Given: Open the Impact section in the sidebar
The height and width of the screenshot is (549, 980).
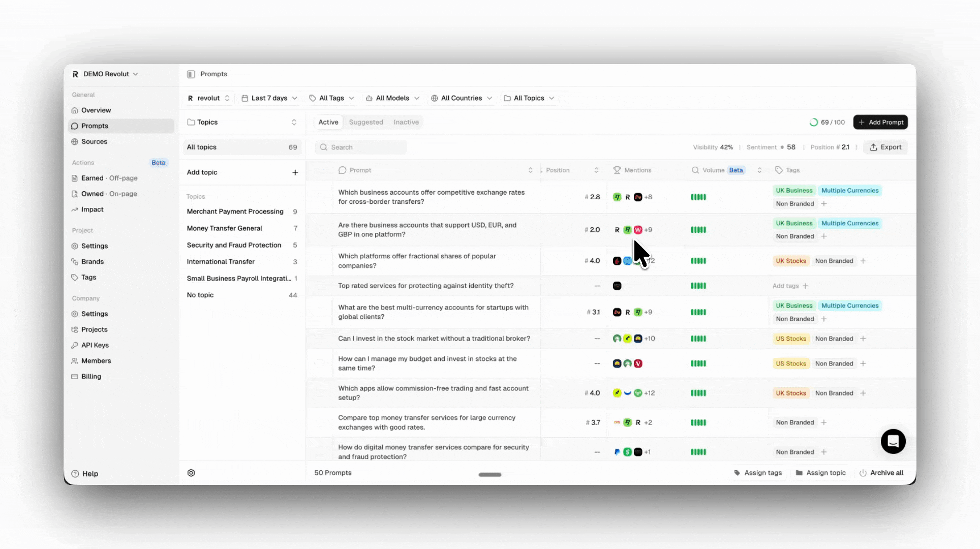Looking at the screenshot, I should 92,209.
